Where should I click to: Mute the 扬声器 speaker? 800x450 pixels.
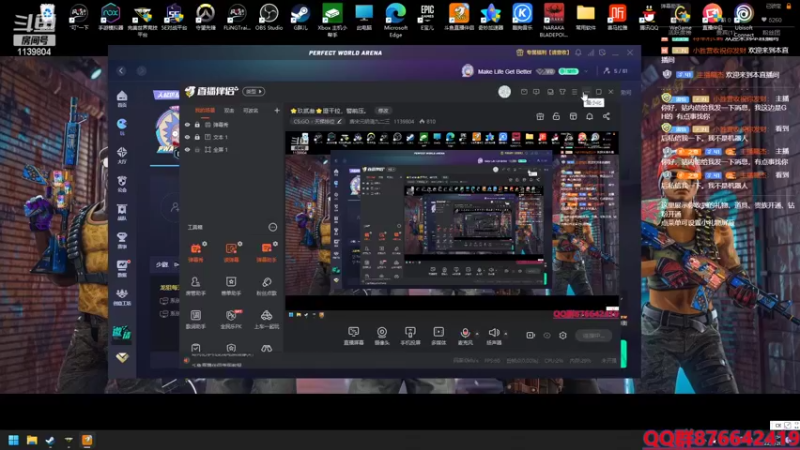pyautogui.click(x=493, y=336)
